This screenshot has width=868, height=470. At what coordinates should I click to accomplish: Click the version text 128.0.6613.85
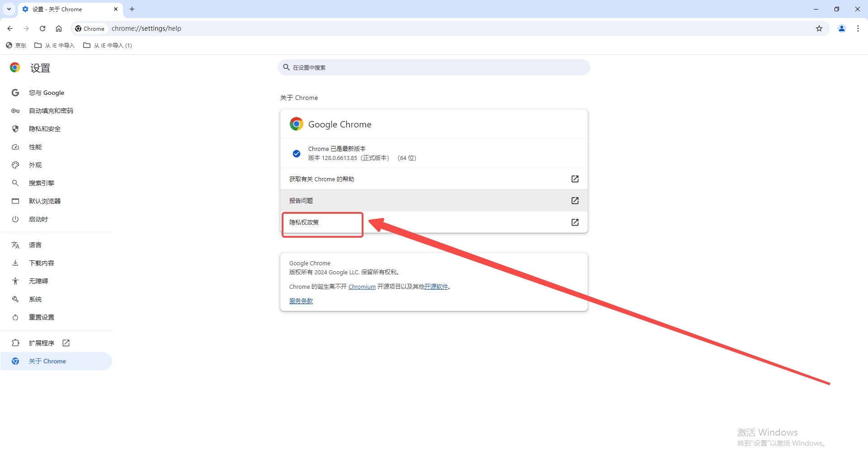tap(340, 158)
